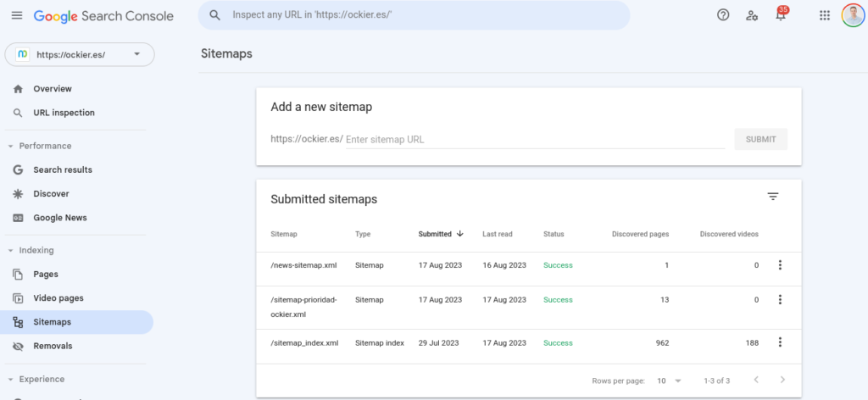The height and width of the screenshot is (400, 868).
Task: Collapse the Experience section
Action: 10,380
